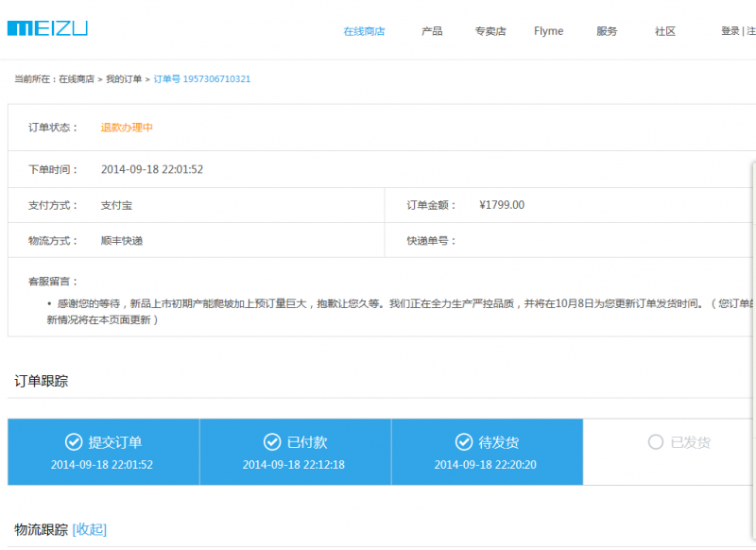Click the ¥1799.00 order amount
Image resolution: width=756 pixels, height=550 pixels.
click(x=502, y=205)
